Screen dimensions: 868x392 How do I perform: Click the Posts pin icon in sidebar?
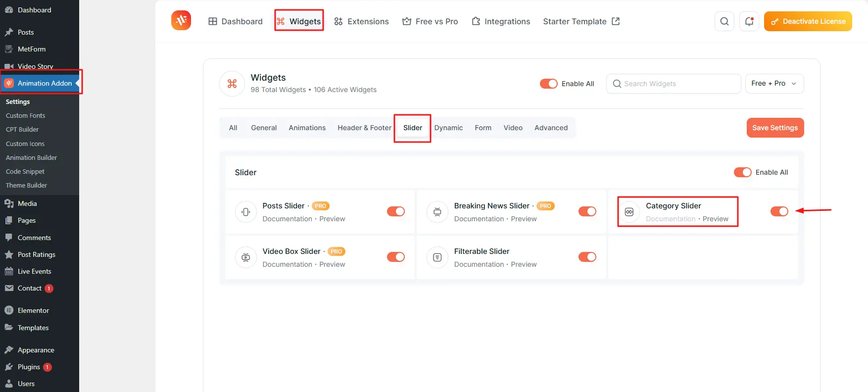click(9, 32)
